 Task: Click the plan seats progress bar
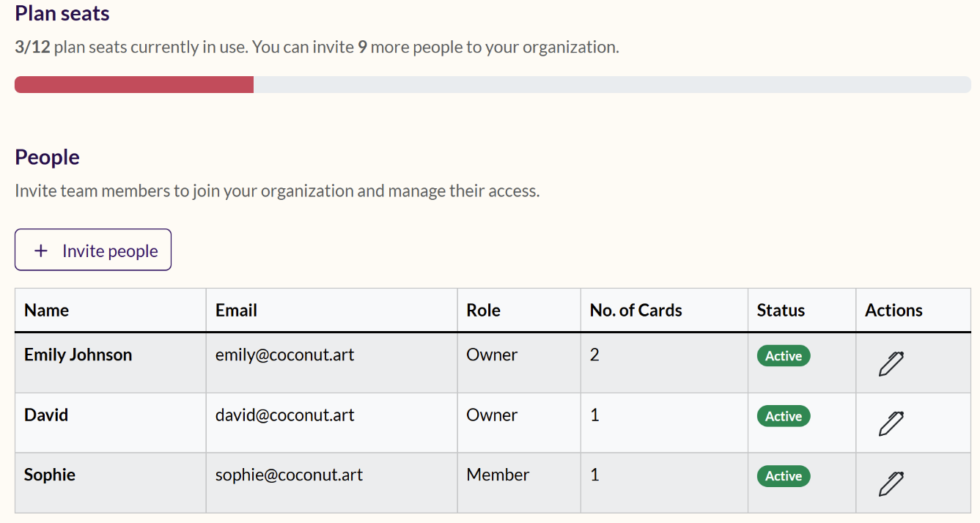493,84
